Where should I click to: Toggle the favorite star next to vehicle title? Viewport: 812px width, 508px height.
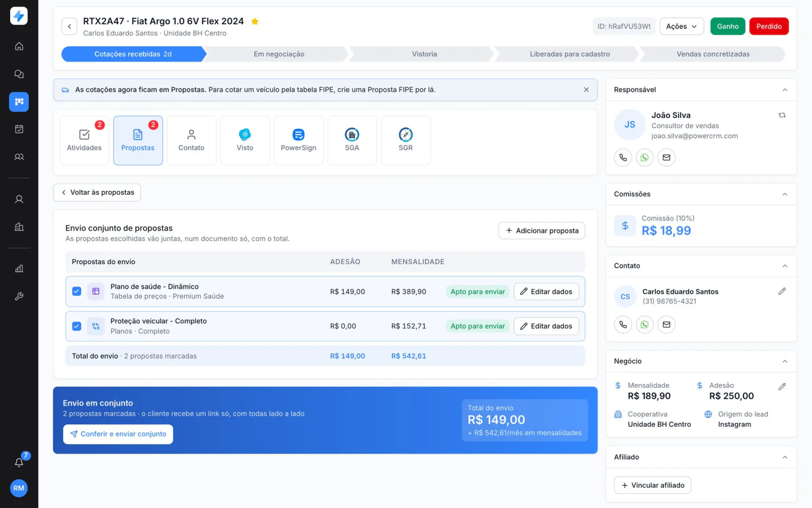(255, 21)
